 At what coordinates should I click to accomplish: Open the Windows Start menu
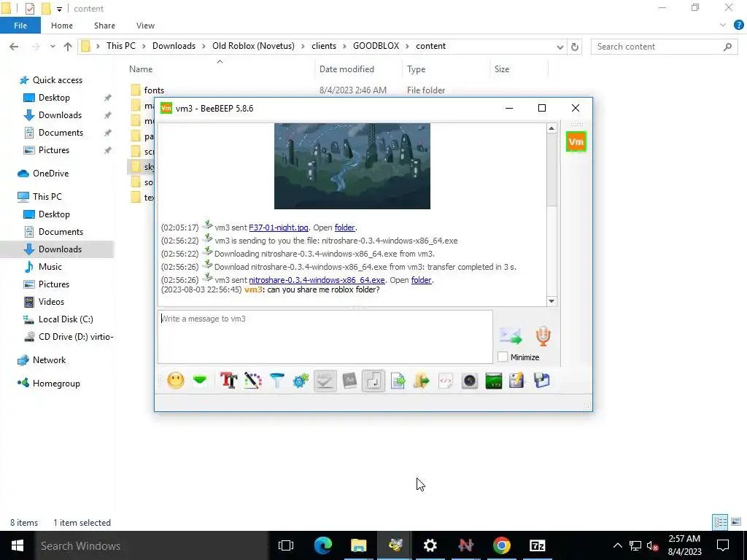pos(18,545)
